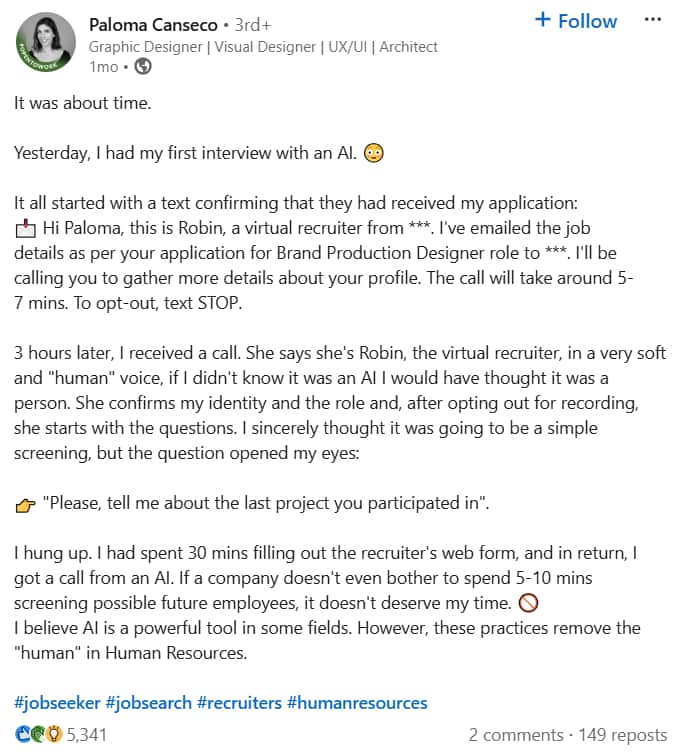This screenshot has height=752, width=683.
Task: Click the inbox tray emoji
Action: pos(25,228)
